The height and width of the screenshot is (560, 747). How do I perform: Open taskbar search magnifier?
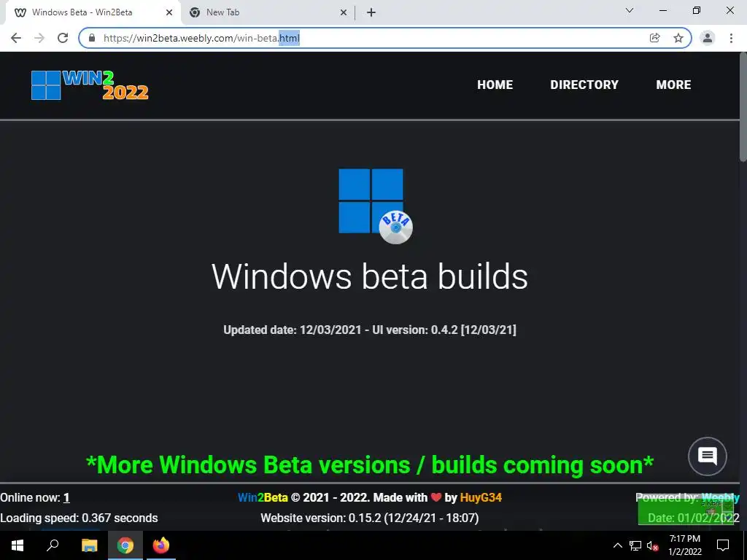pyautogui.click(x=53, y=545)
